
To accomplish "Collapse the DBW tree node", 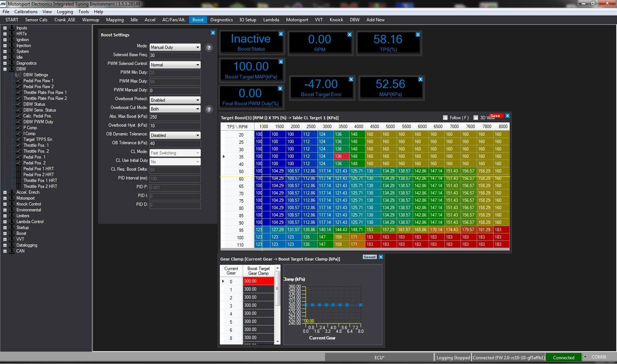I will [x=5, y=69].
